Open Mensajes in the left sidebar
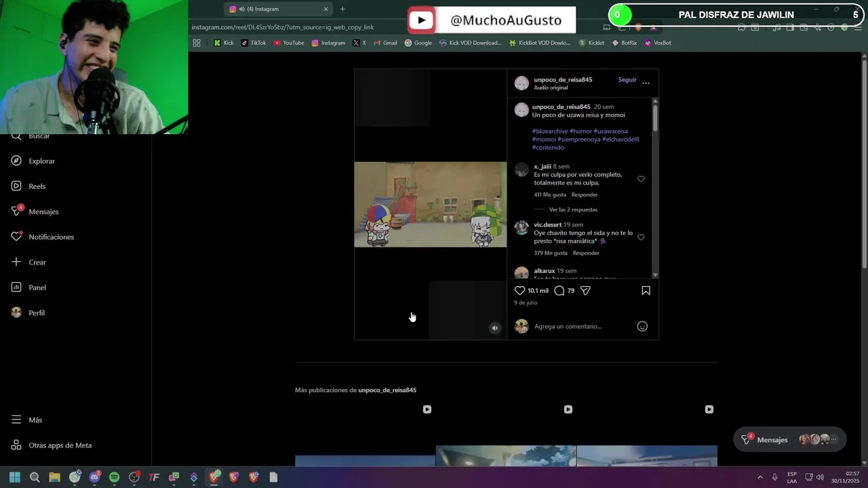Screen dimensions: 868x488 point(35,211)
